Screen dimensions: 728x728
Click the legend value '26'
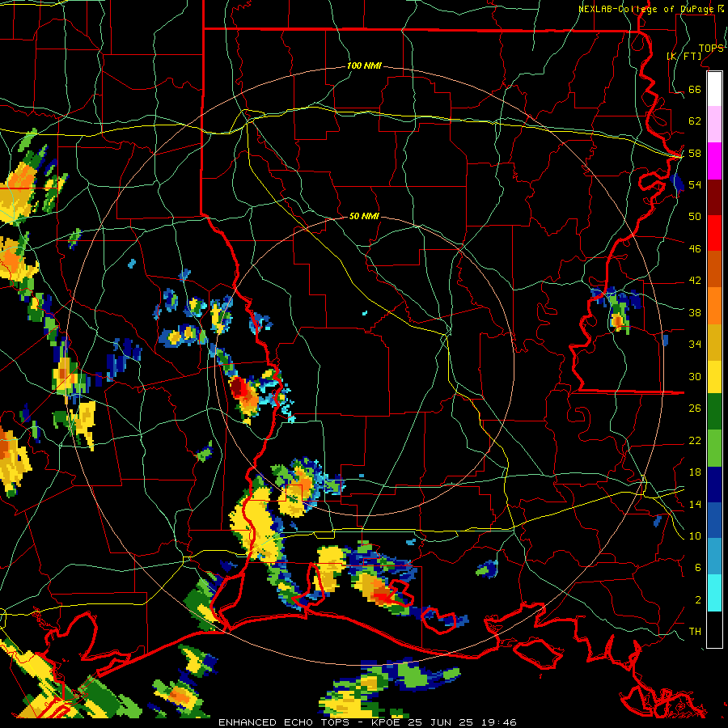(695, 408)
